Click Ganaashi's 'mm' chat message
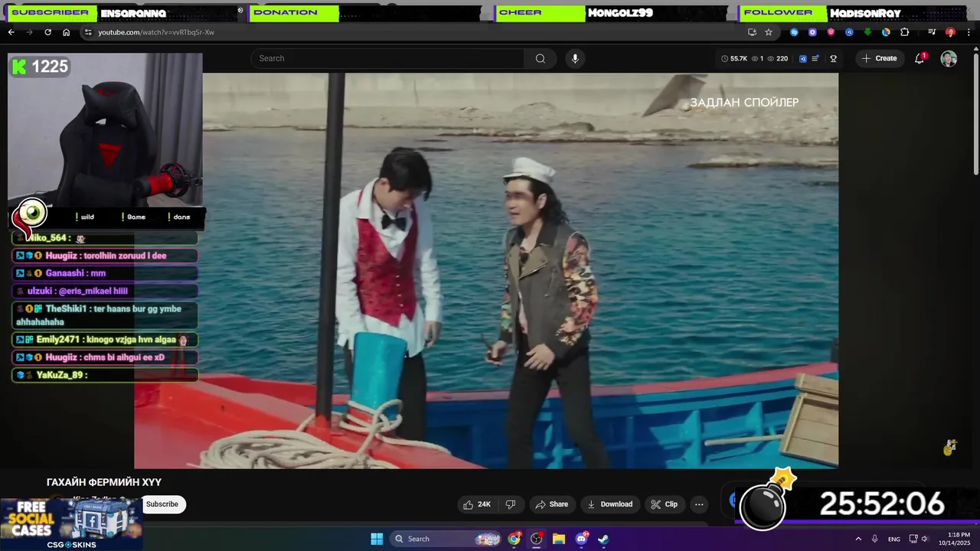 106,273
